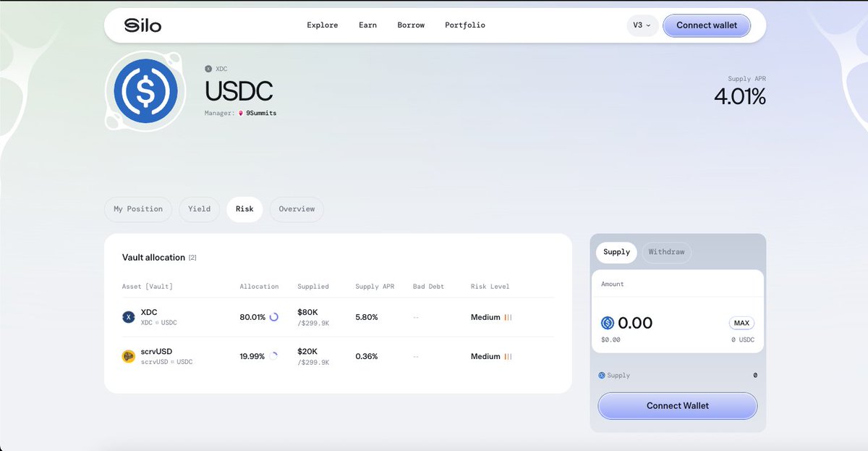The width and height of the screenshot is (868, 451).
Task: Click the allocation ring next to 80.01%
Action: pos(274,317)
